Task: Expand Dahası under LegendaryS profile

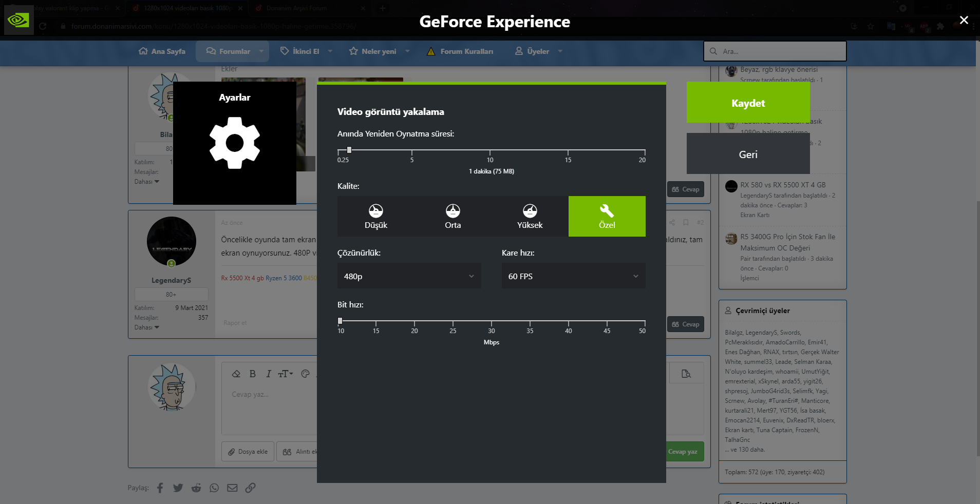Action: (147, 327)
